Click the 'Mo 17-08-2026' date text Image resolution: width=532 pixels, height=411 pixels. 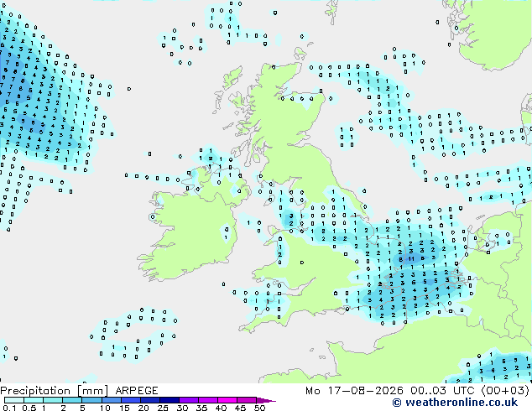pyautogui.click(x=354, y=391)
